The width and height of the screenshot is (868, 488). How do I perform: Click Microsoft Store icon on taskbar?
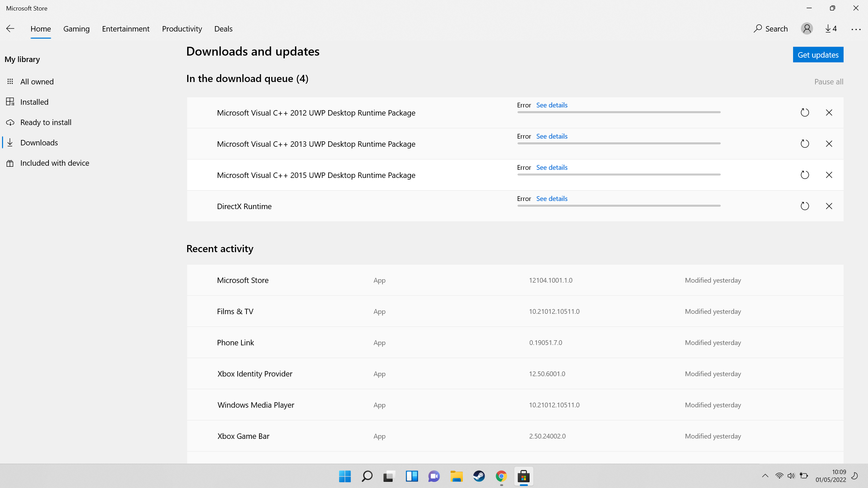[524, 476]
